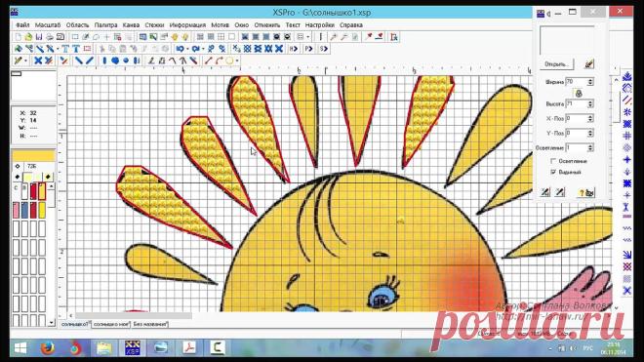Select the yellow circle shape tool
The image size is (644, 362).
229,60
